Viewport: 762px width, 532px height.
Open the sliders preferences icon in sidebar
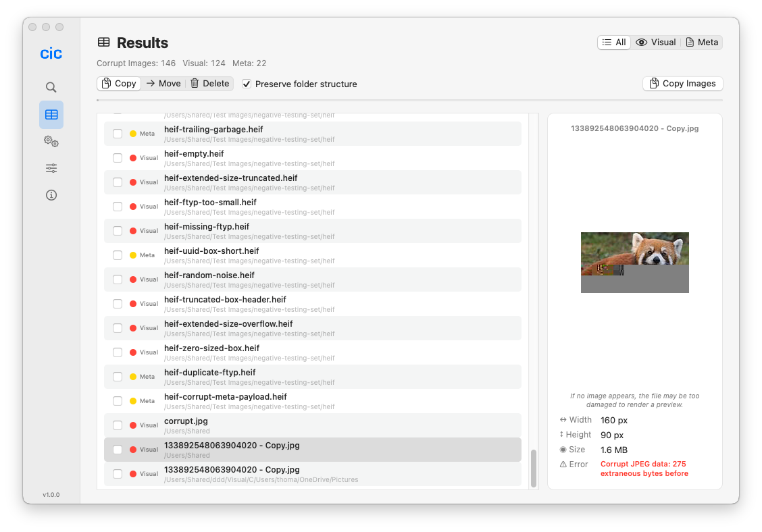tap(51, 168)
